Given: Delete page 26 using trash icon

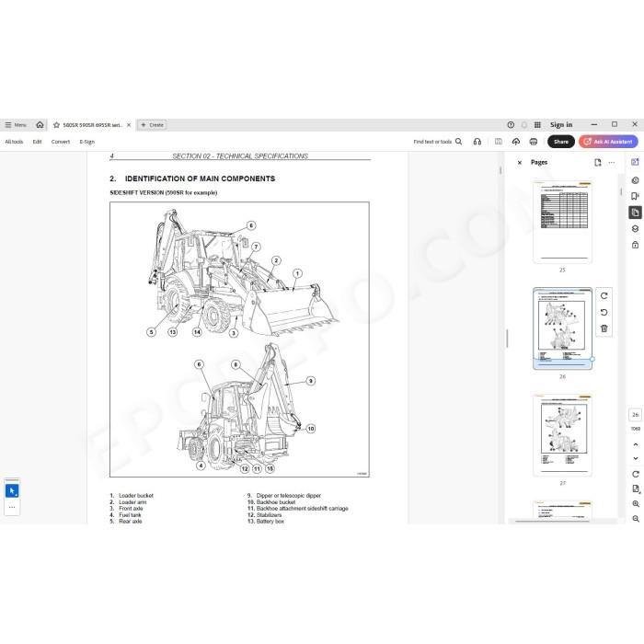Looking at the screenshot, I should 604,328.
